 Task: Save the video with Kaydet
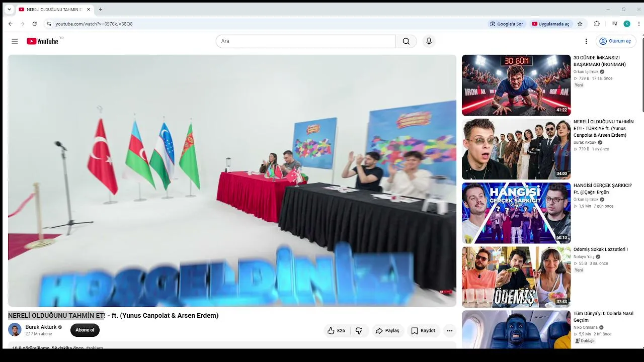423,331
